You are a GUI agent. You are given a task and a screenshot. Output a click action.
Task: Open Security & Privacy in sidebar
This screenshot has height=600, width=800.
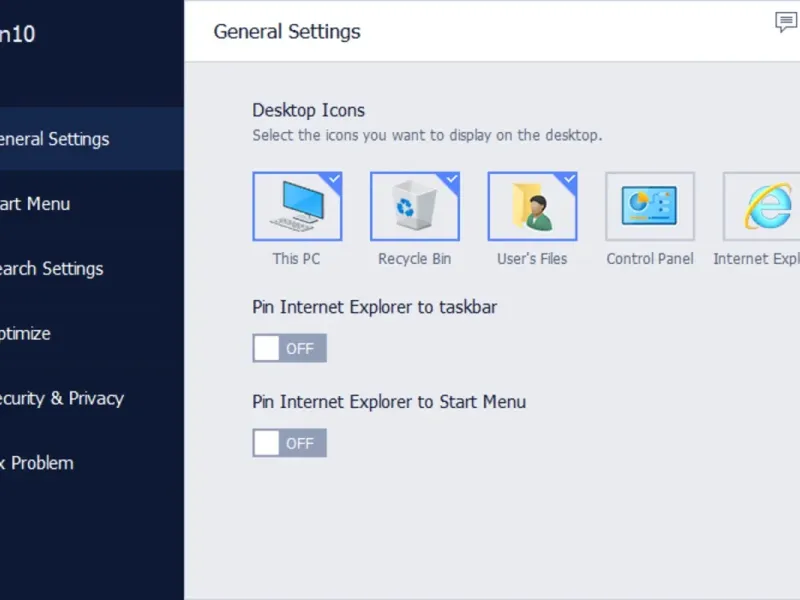point(92,398)
